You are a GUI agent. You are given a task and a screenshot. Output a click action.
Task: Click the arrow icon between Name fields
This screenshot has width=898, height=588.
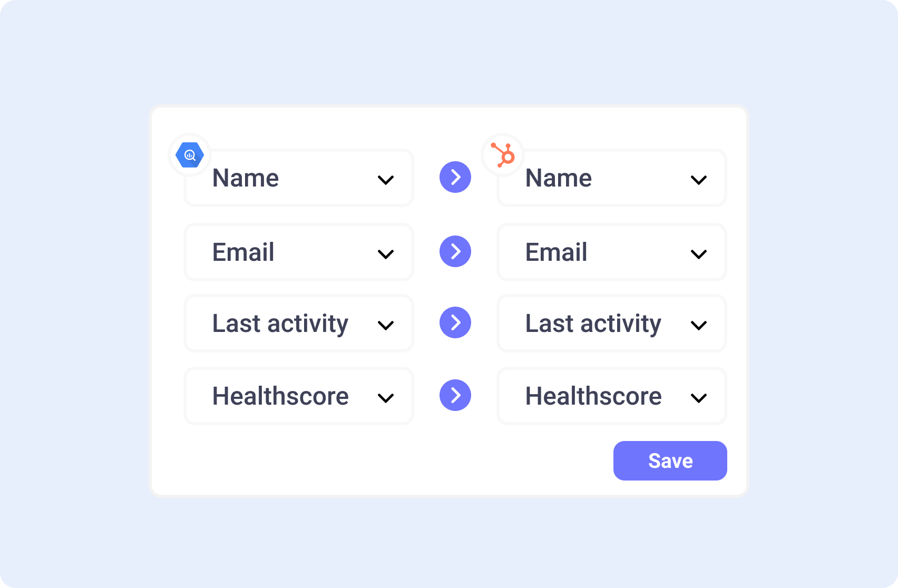click(x=455, y=177)
